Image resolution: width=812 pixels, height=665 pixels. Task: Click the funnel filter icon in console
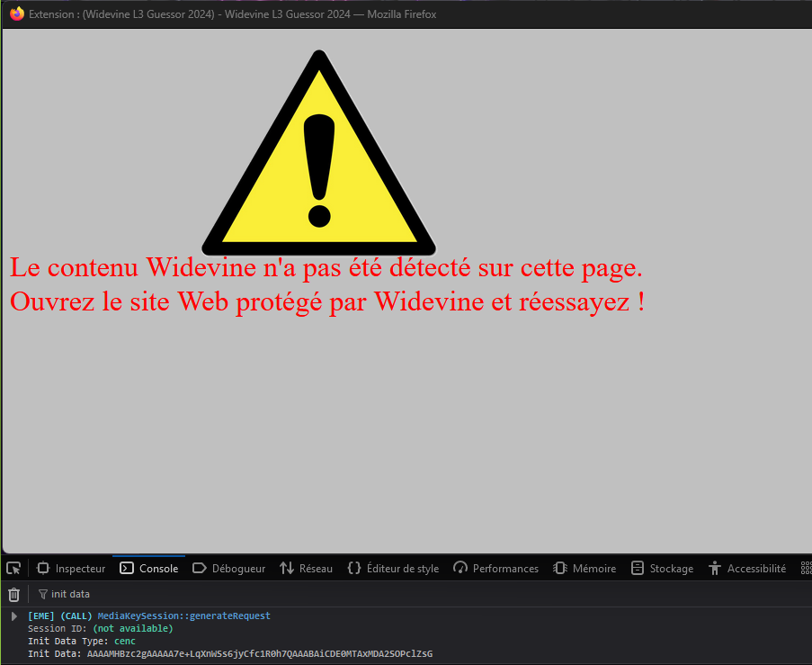click(x=43, y=594)
